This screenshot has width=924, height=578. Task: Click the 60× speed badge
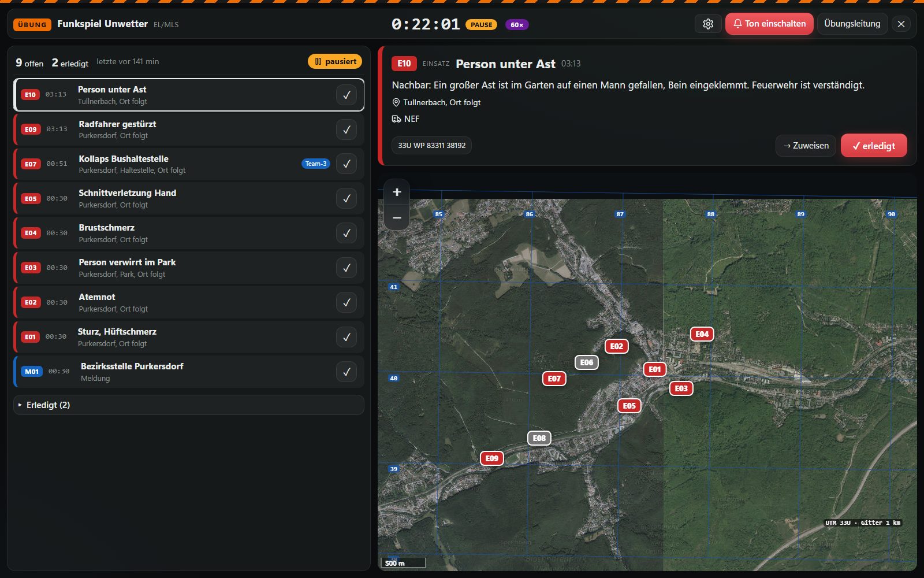[x=517, y=25]
